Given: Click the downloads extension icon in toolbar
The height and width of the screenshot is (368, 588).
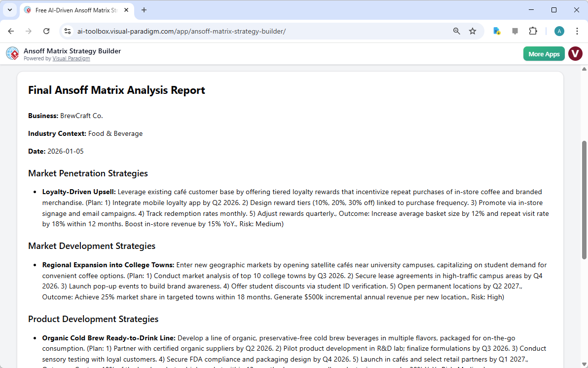Looking at the screenshot, I should point(497,31).
